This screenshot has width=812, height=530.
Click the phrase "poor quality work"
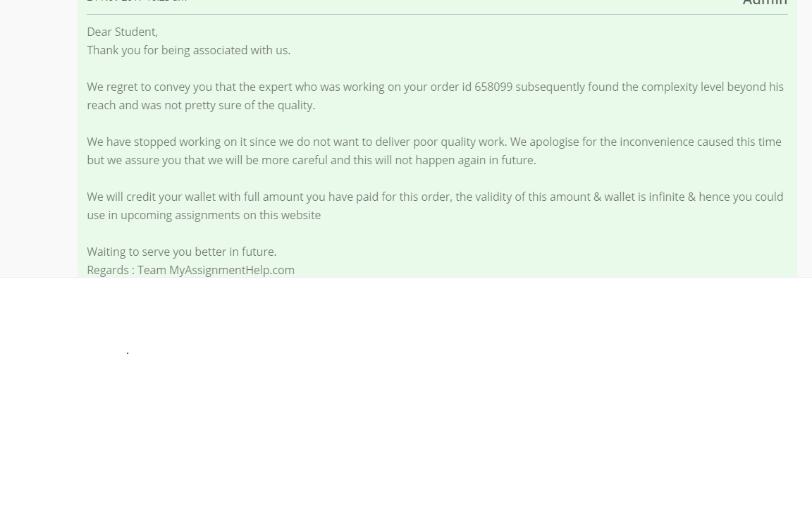pyautogui.click(x=459, y=142)
